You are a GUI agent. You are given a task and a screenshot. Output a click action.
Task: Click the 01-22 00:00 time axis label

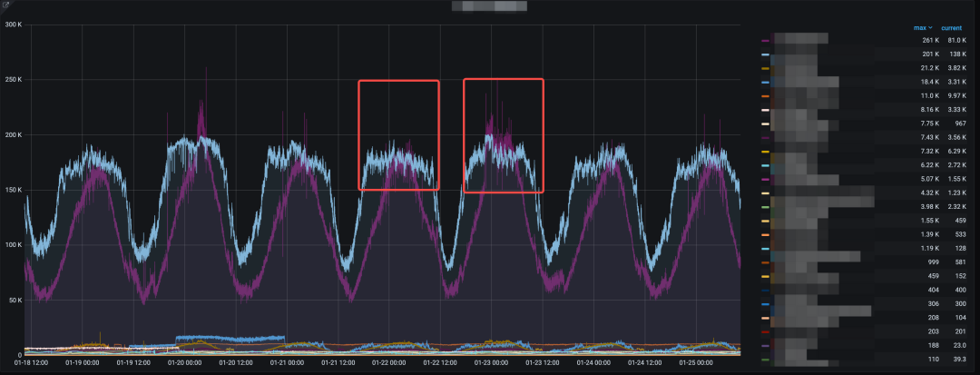pos(388,366)
